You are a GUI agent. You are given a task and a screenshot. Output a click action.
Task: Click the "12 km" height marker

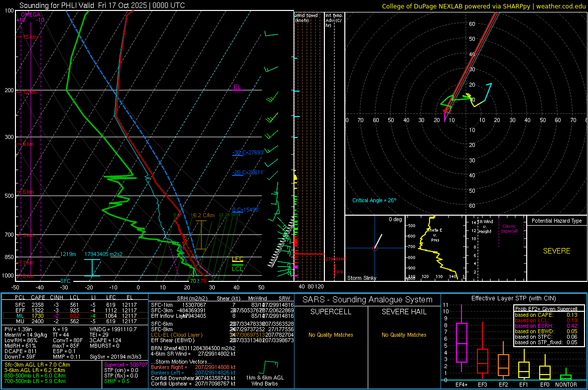(29, 92)
